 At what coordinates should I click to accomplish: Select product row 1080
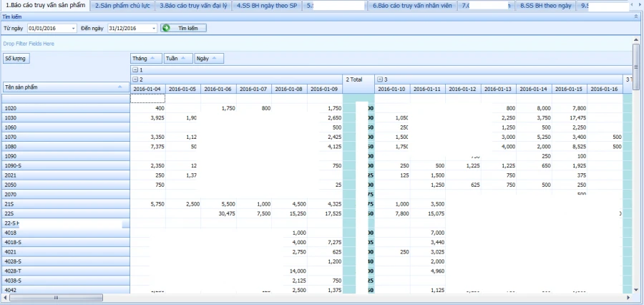(66, 146)
